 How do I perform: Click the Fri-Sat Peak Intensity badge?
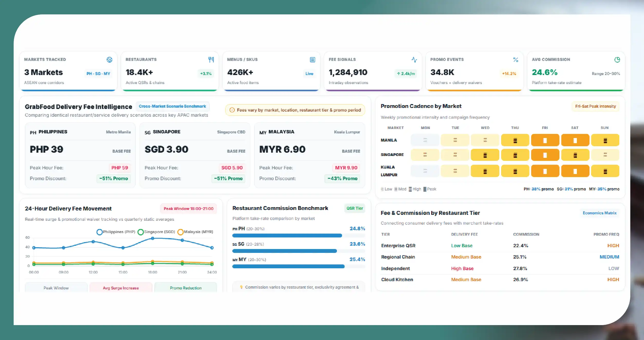[x=595, y=106]
